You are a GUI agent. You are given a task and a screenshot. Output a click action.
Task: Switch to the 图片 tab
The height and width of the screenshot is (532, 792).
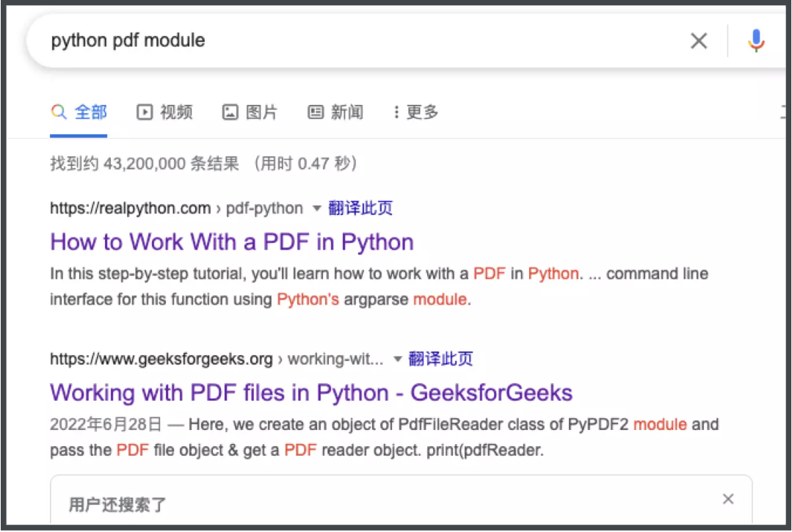pos(261,112)
